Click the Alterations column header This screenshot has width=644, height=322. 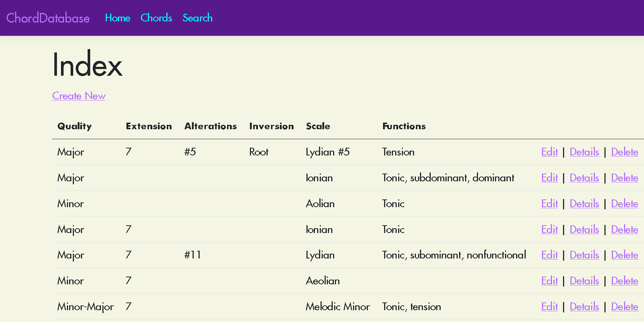[x=210, y=126]
